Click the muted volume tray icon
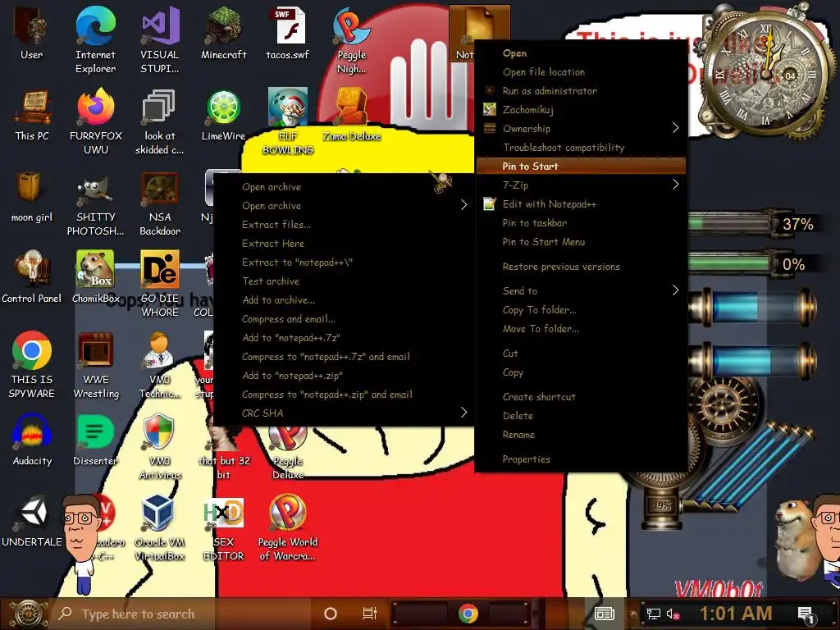Screen dimensions: 840x630 coord(673,614)
